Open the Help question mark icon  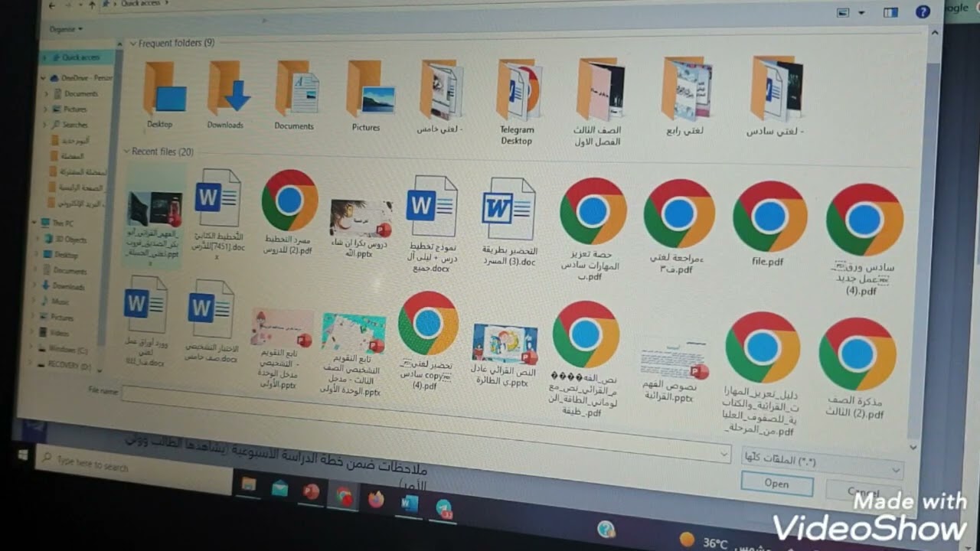click(923, 11)
